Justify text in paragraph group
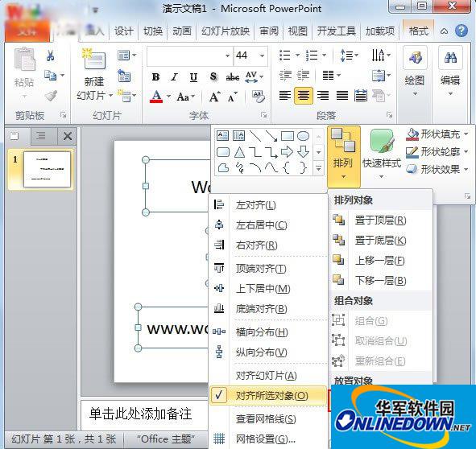Image resolution: width=476 pixels, height=449 pixels. tap(341, 96)
